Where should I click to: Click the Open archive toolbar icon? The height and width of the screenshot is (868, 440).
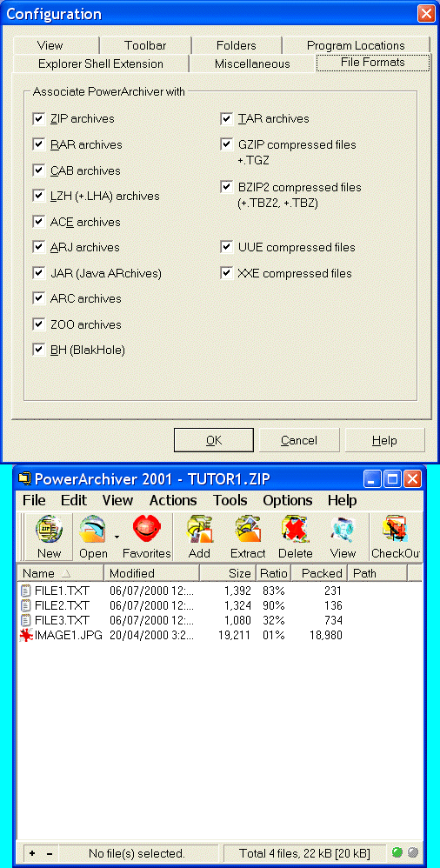92,531
